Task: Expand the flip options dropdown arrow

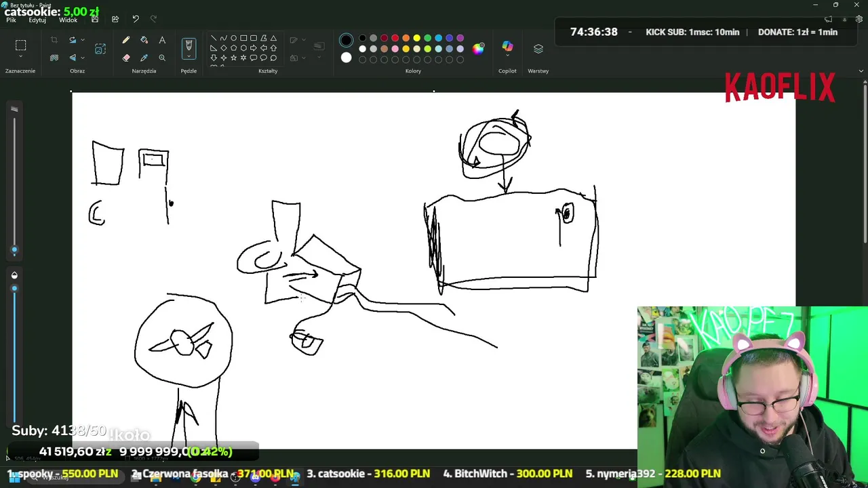Action: click(x=82, y=58)
